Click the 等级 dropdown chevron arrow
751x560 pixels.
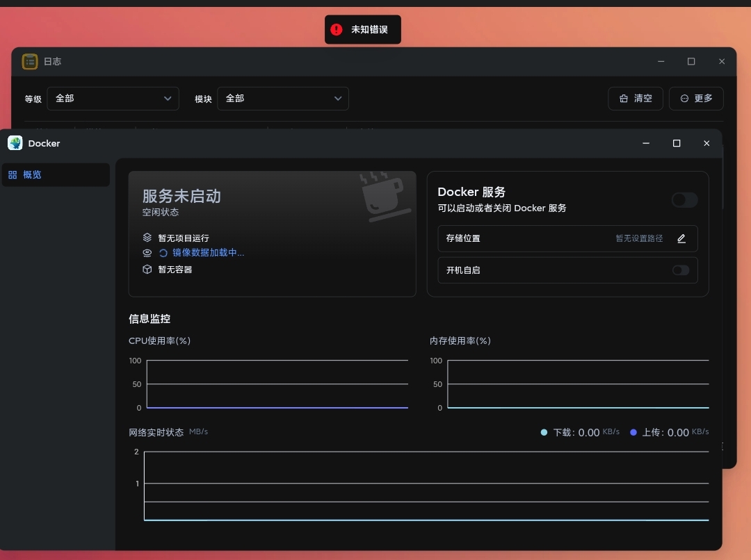coord(168,99)
